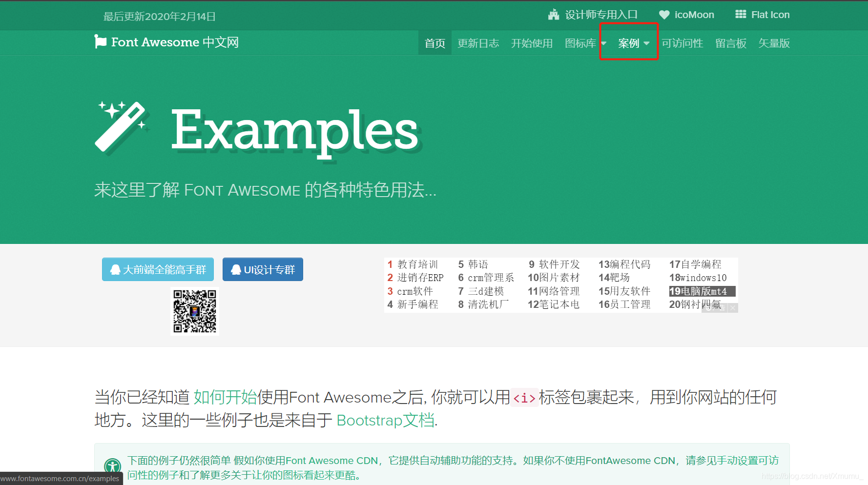Click the heart icon next to icoMoon
The image size is (868, 485).
[x=664, y=15]
